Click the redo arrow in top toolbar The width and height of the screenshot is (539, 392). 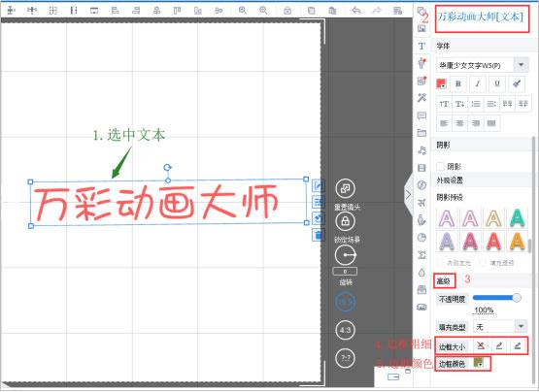377,11
